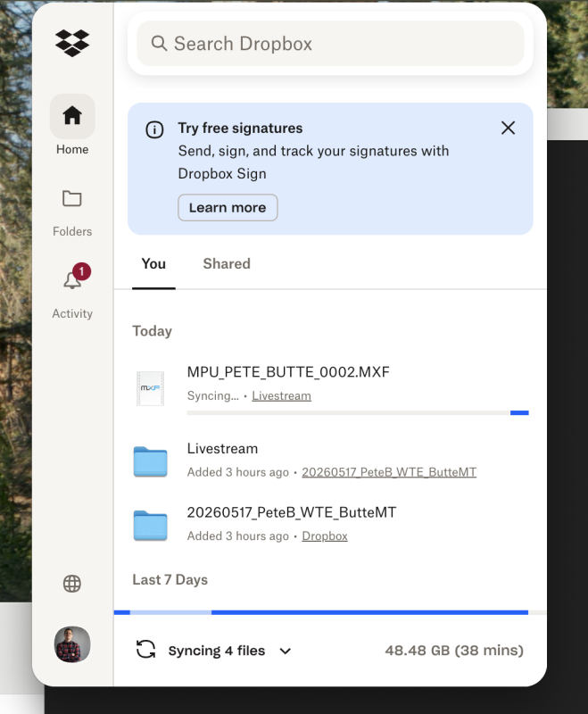
Task: Open the account profile avatar
Action: click(x=72, y=644)
